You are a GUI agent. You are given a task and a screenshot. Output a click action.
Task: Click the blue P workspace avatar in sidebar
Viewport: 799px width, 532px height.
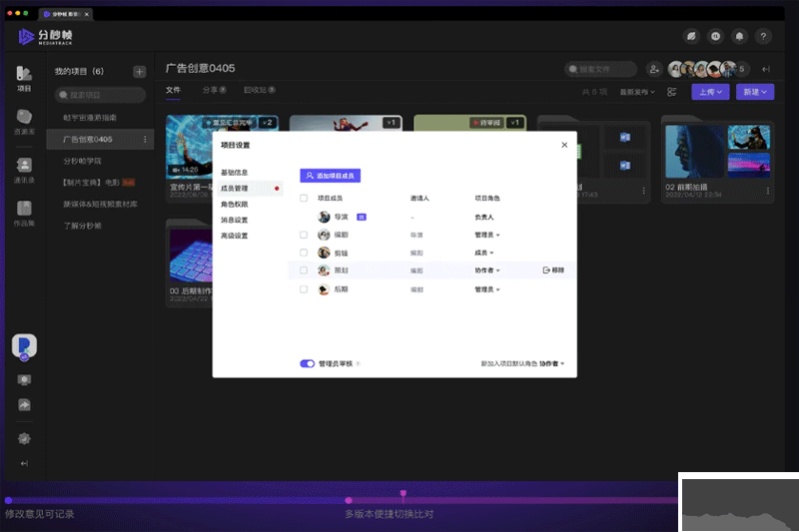(x=24, y=346)
